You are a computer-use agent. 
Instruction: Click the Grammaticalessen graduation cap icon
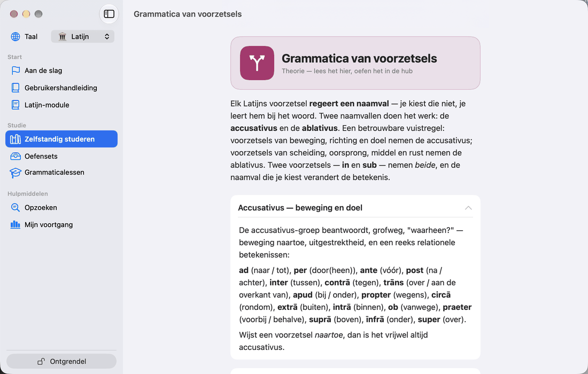(x=16, y=173)
